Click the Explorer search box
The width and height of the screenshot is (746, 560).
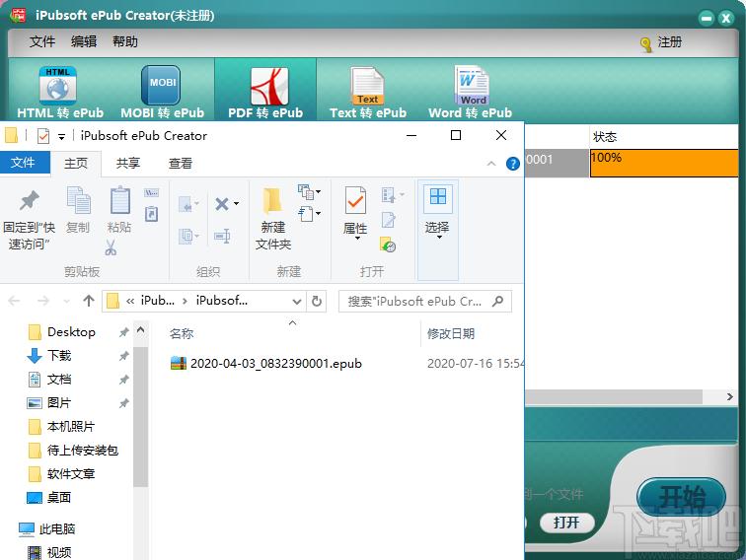tap(425, 302)
